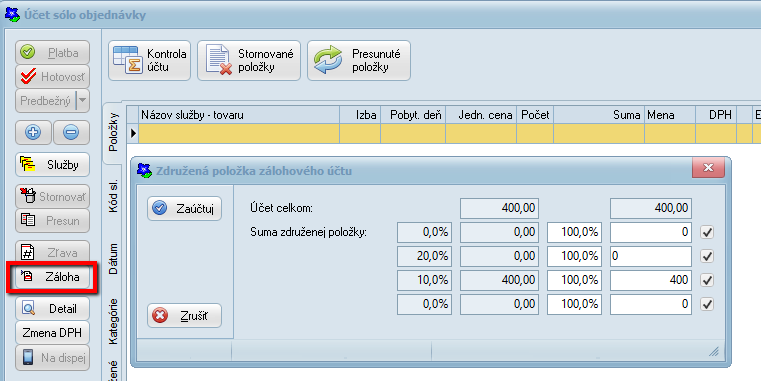Open the Detail button

pos(52,309)
